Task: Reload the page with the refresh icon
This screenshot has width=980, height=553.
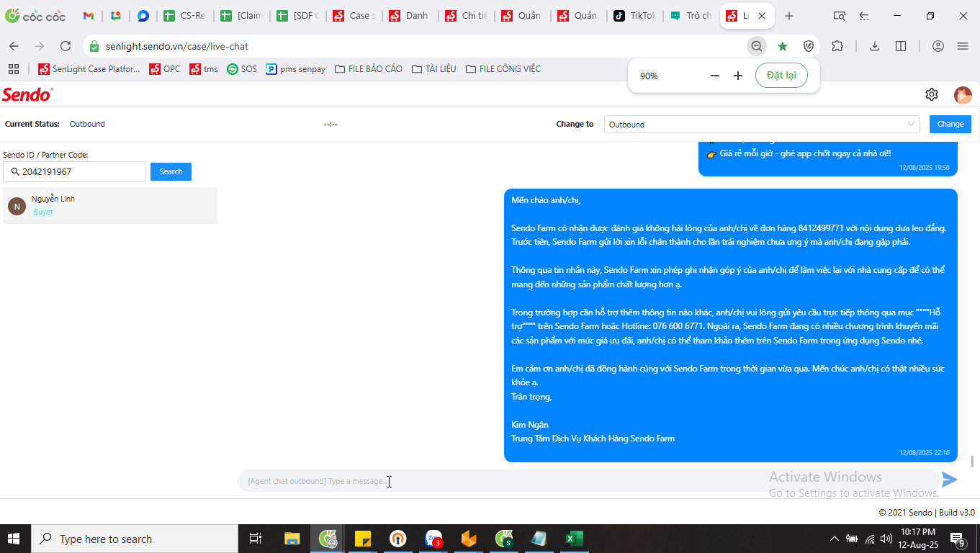Action: click(x=66, y=46)
